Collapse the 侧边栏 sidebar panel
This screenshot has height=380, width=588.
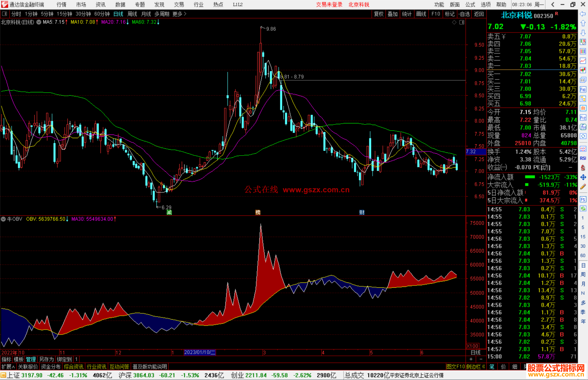[475, 367]
